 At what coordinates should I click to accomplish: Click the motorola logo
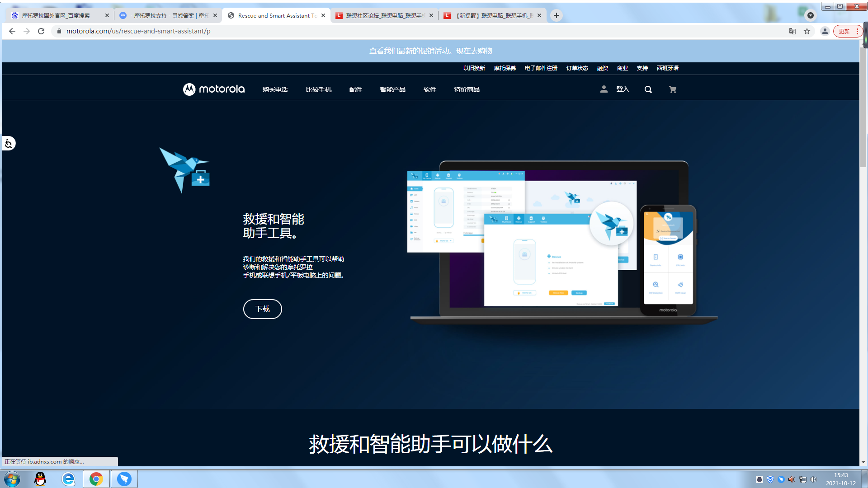214,89
